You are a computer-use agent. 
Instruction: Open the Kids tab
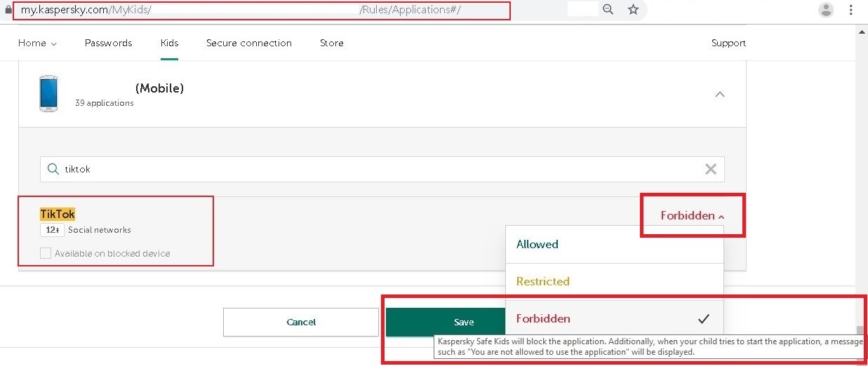click(x=169, y=43)
